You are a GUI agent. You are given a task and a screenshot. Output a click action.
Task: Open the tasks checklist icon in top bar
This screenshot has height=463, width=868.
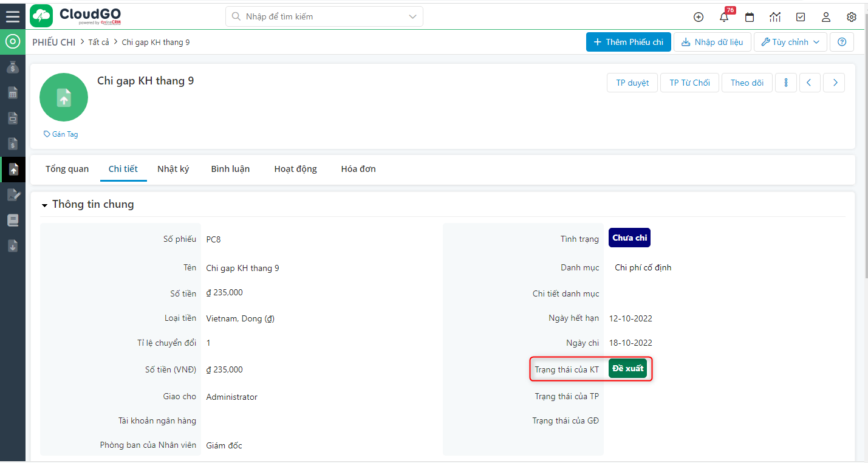(x=800, y=17)
